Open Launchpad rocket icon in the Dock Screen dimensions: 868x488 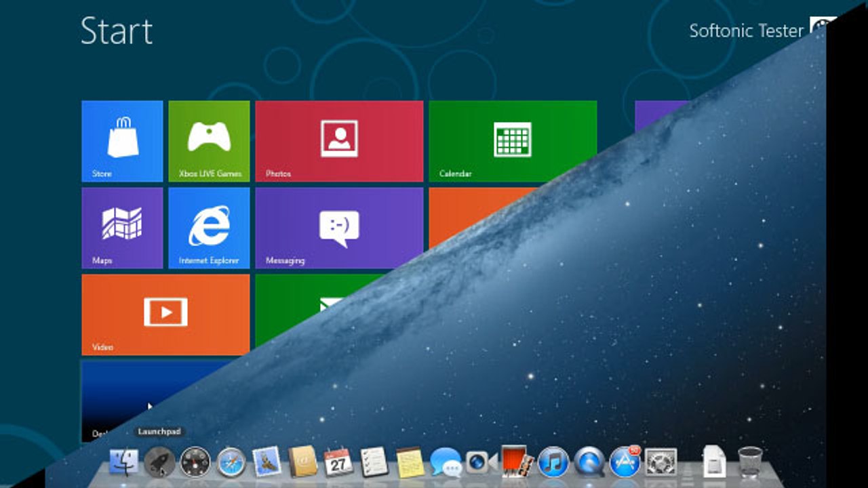159,462
